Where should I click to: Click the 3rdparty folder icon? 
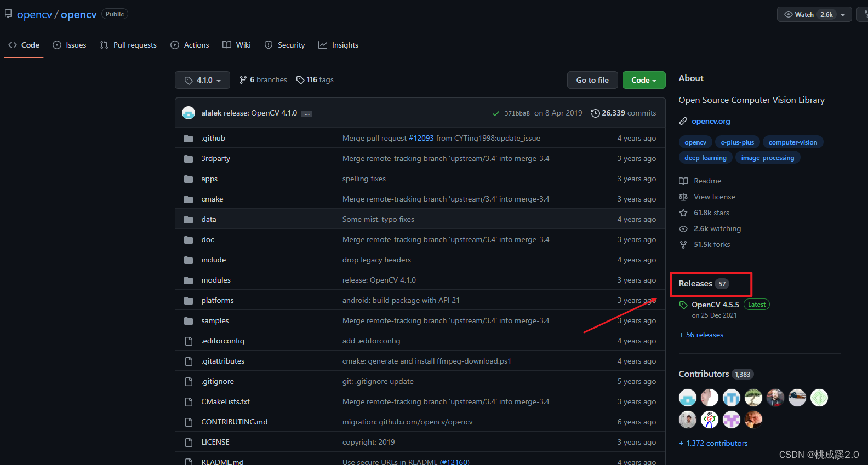tap(189, 159)
